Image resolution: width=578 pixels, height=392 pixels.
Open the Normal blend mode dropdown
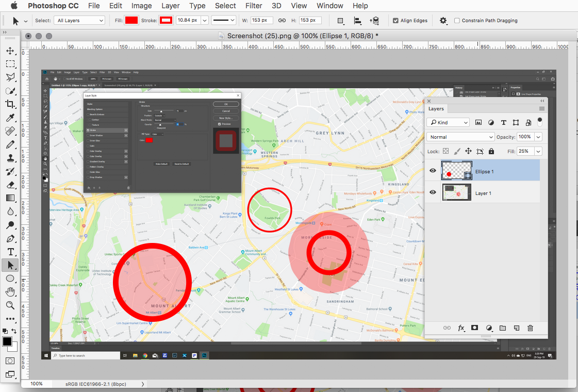coord(460,136)
